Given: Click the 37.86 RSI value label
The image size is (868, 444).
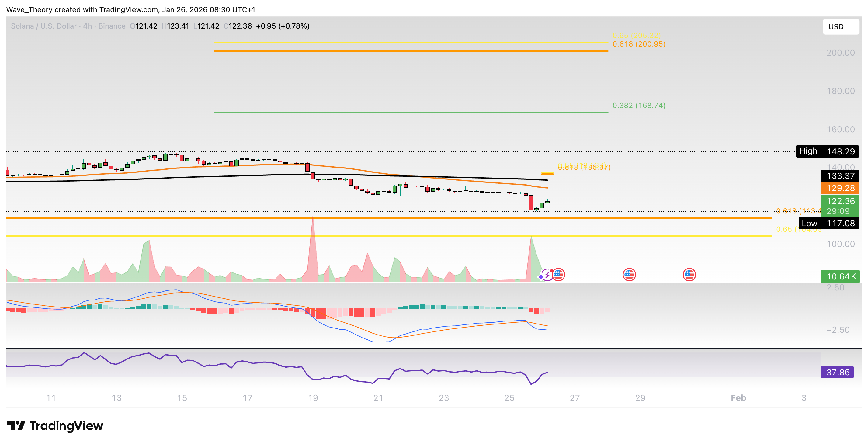Looking at the screenshot, I should point(838,372).
